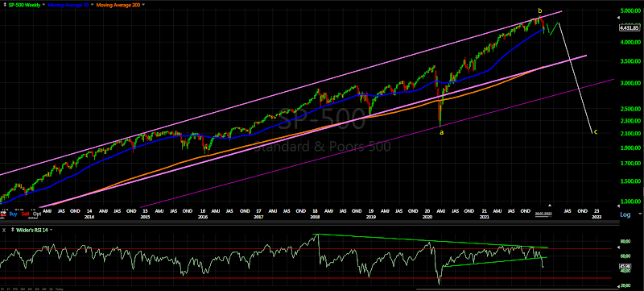Click the current price tag 4.431,85
Image resolution: width=644 pixels, height=291 pixels.
point(630,28)
